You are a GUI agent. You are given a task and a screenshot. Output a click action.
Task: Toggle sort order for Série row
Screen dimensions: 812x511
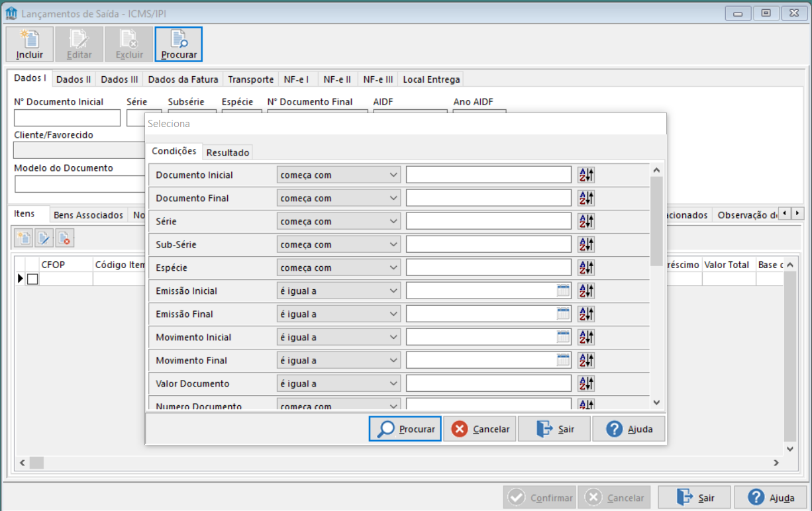[586, 221]
